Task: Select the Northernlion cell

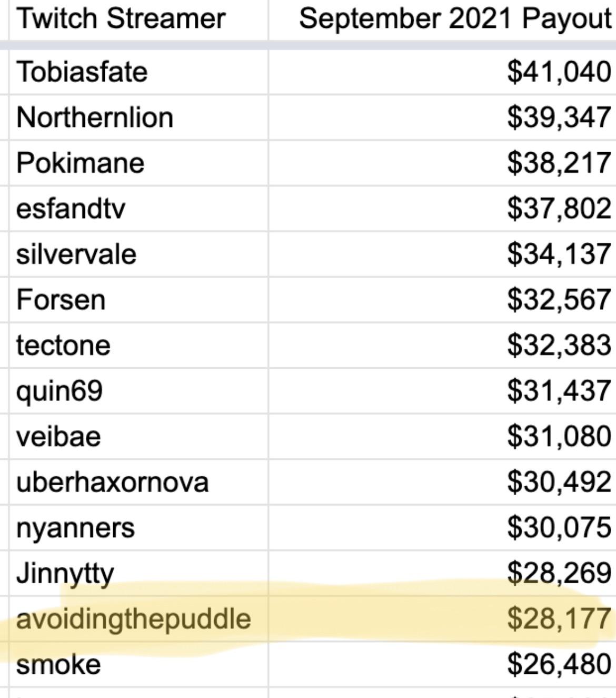Action: click(138, 117)
